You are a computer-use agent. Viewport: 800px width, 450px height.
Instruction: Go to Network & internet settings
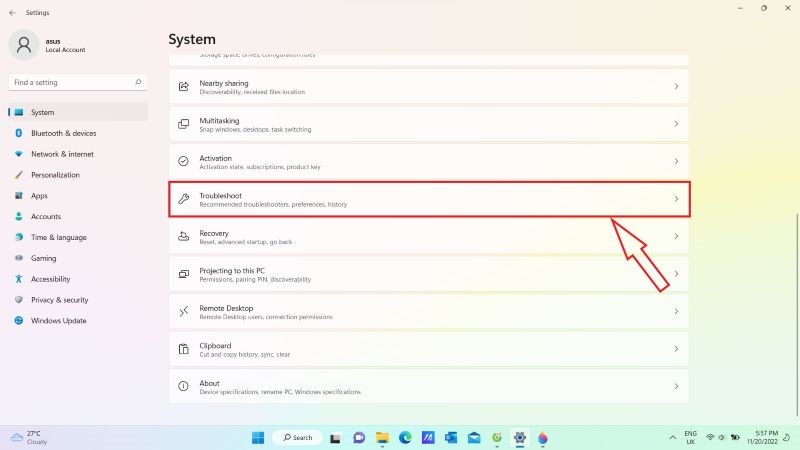78,154
